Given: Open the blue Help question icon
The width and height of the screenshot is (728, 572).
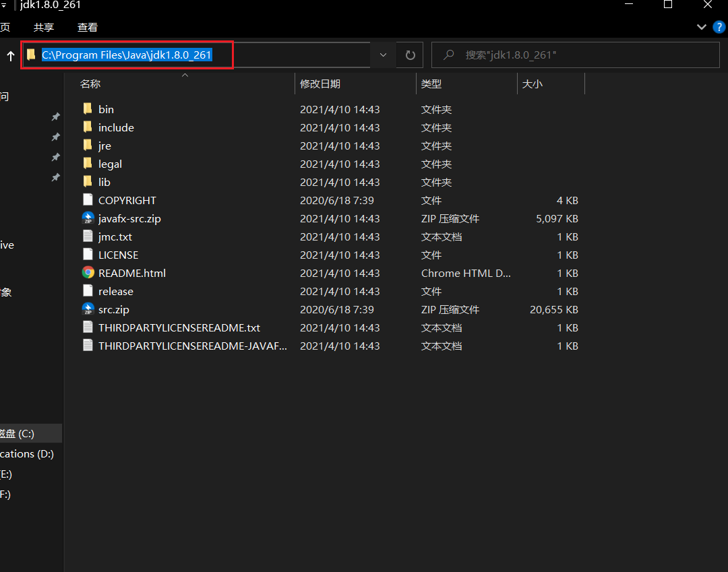Looking at the screenshot, I should 719,27.
